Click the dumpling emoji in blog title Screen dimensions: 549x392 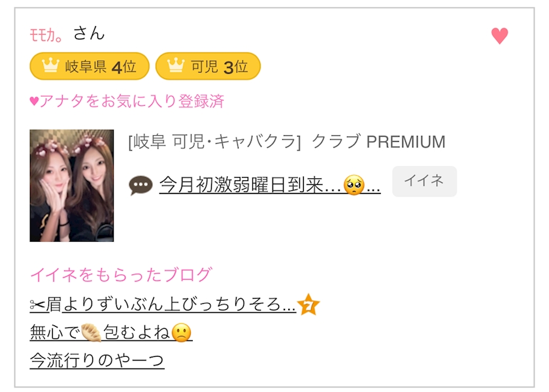pos(91,333)
